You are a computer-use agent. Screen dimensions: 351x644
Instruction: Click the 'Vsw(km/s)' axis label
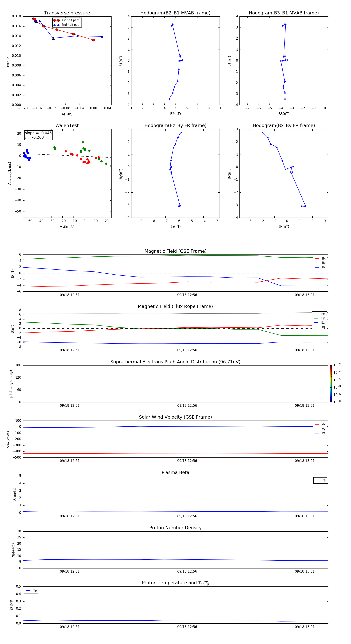coord(8,439)
